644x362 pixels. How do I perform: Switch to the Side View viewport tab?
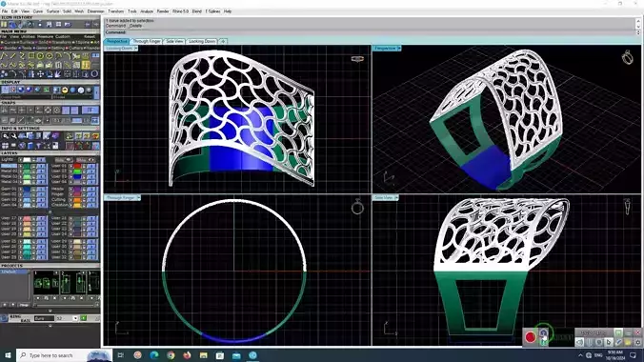click(x=174, y=42)
